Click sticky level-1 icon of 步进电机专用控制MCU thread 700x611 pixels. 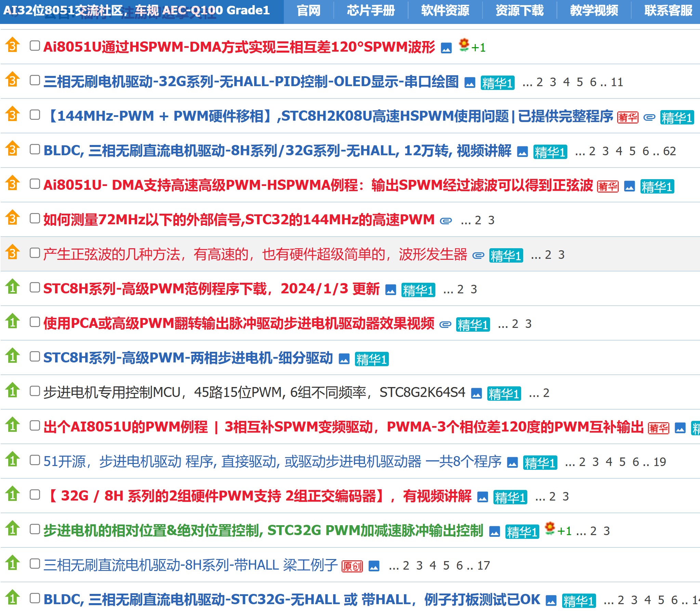click(x=13, y=390)
